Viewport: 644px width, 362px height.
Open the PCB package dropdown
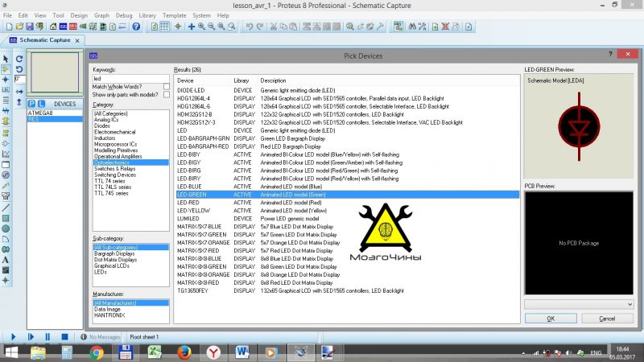(579, 304)
